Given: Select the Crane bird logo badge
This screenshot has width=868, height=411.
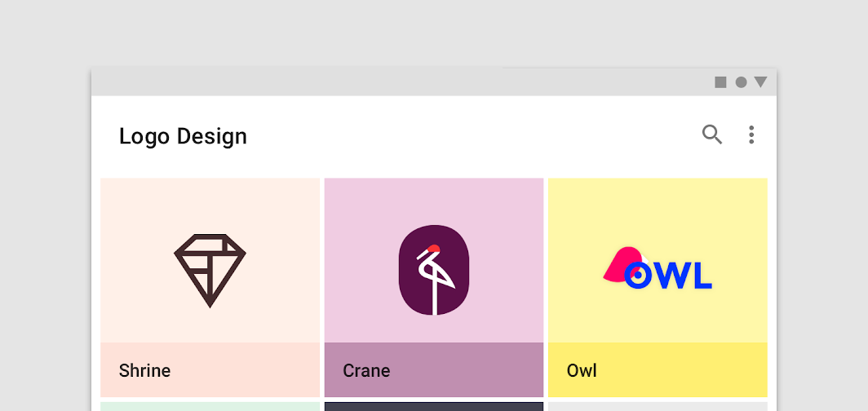Looking at the screenshot, I should pos(434,270).
